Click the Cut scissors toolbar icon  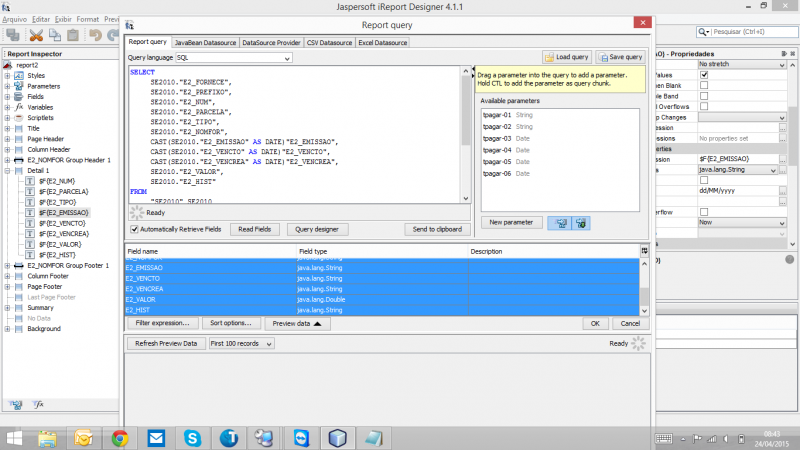point(36,35)
